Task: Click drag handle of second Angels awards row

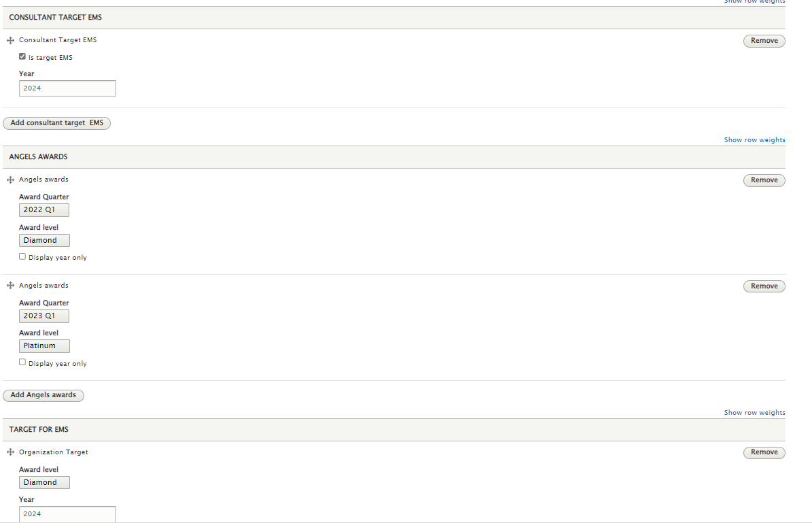Action: tap(10, 286)
